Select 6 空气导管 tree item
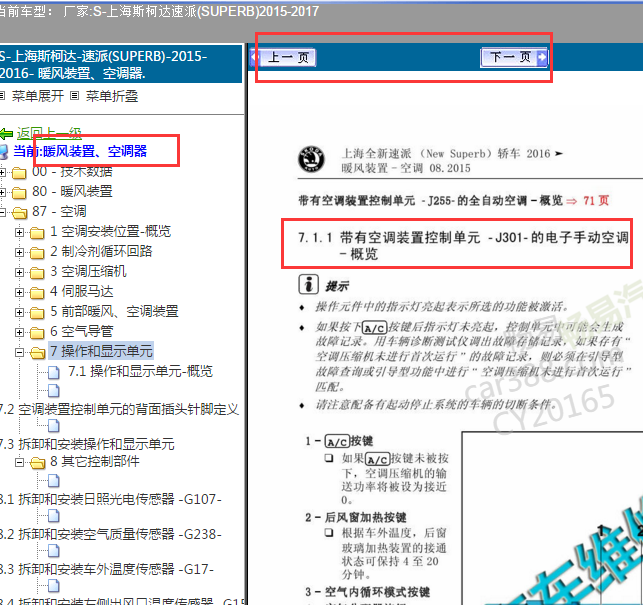The height and width of the screenshot is (605, 643). coord(82,332)
